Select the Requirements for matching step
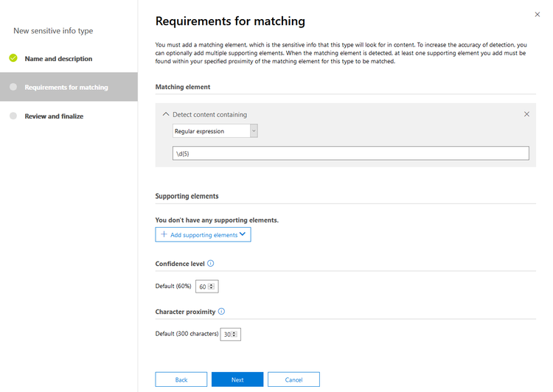 coord(66,87)
